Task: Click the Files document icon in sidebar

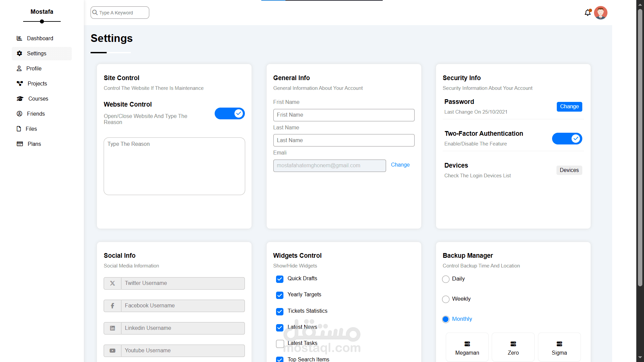Action: [19, 129]
